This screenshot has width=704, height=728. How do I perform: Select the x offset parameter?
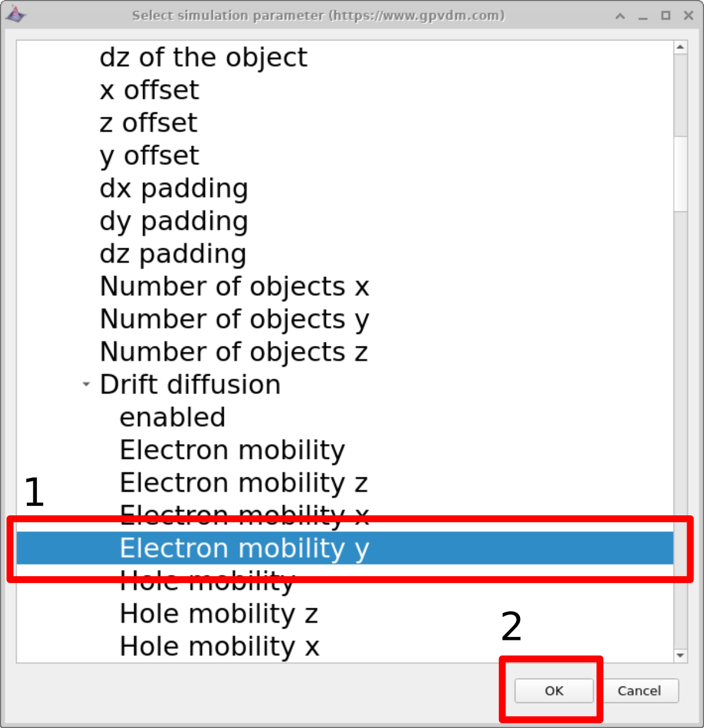[x=150, y=89]
